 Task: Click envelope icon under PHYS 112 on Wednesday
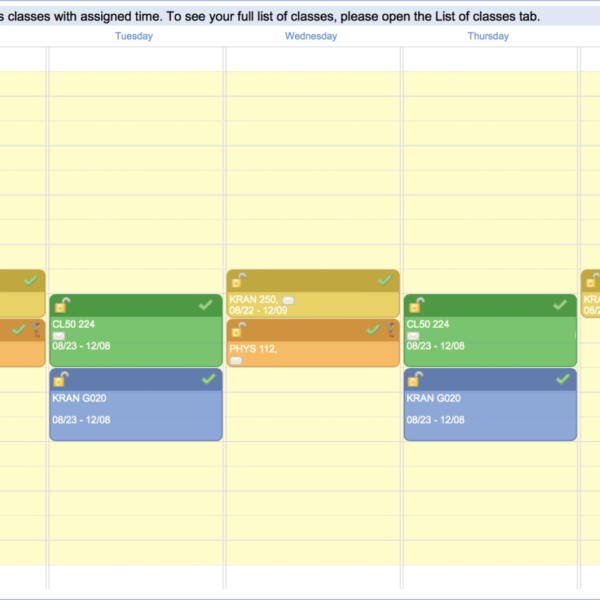tap(236, 360)
